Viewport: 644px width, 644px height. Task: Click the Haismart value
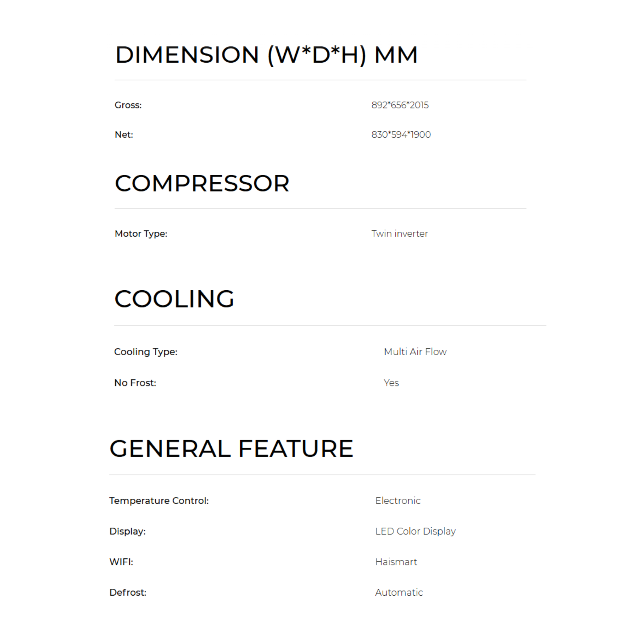[396, 562]
